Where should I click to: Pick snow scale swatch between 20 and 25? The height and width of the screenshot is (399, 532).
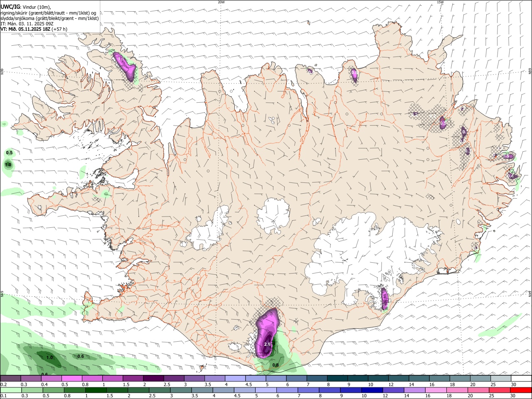tap(480, 378)
